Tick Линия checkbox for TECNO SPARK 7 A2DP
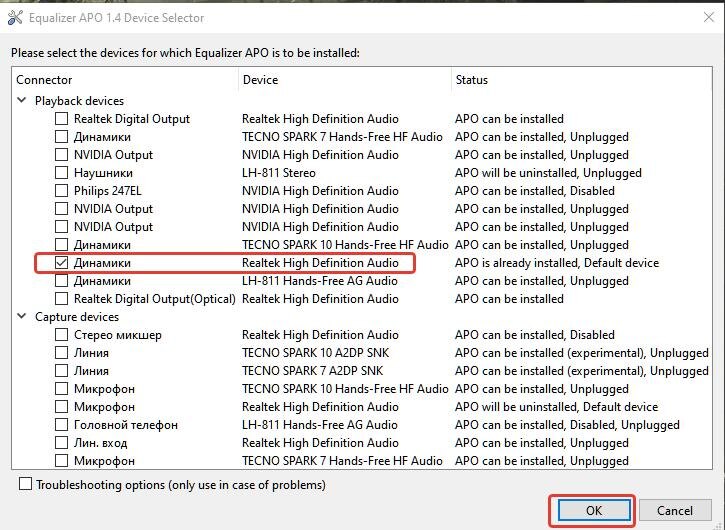 pos(61,370)
